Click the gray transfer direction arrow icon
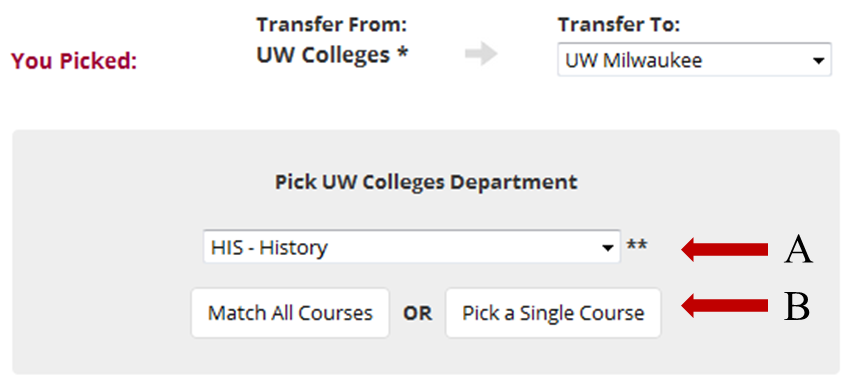 point(481,54)
